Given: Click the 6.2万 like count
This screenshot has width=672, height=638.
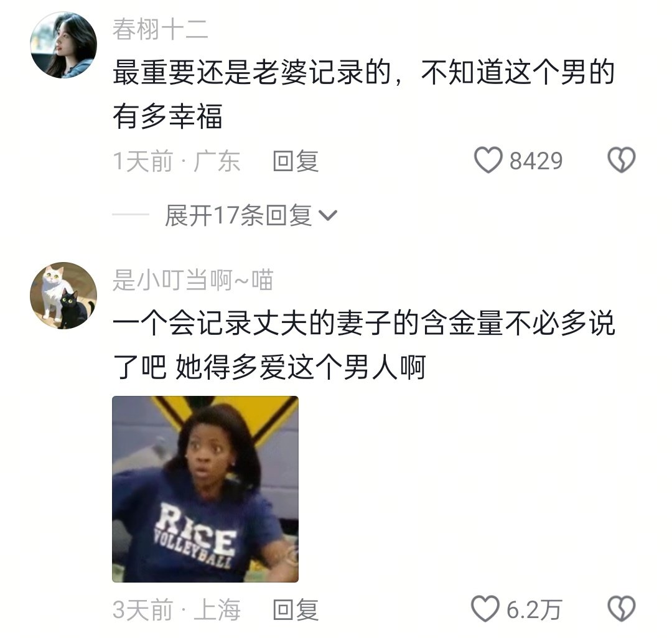Looking at the screenshot, I should coord(534,610).
